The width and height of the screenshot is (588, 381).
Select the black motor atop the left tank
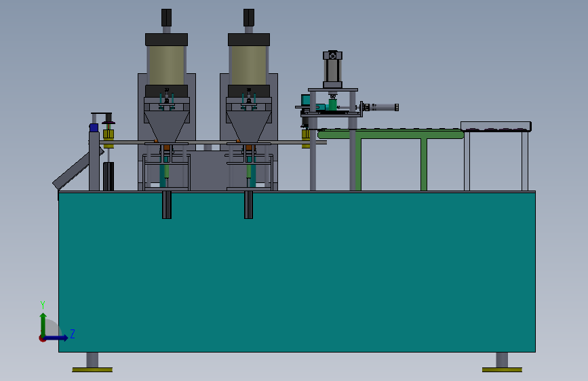coord(167,18)
